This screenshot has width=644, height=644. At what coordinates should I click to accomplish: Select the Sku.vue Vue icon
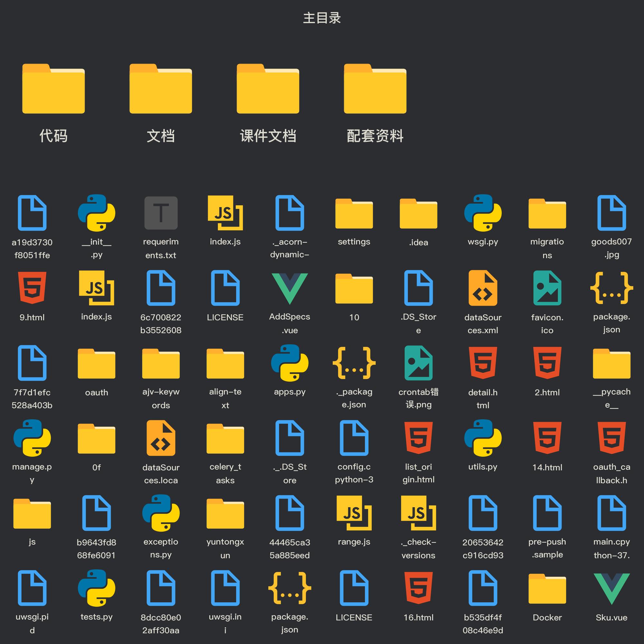point(612,589)
